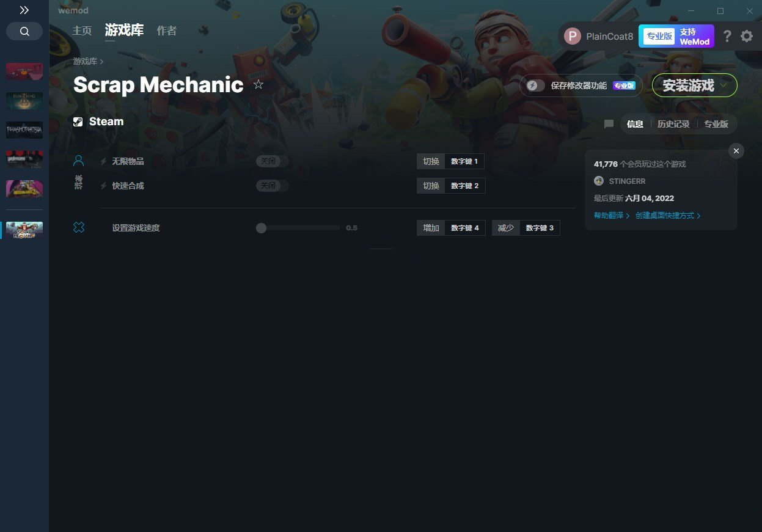Image resolution: width=762 pixels, height=532 pixels.
Task: Minimize the WeMod window
Action: (691, 11)
